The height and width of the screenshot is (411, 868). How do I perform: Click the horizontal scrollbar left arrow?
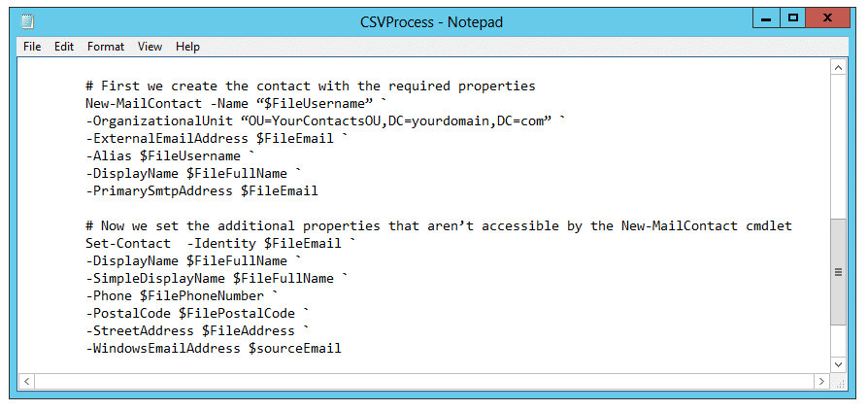coord(27,380)
